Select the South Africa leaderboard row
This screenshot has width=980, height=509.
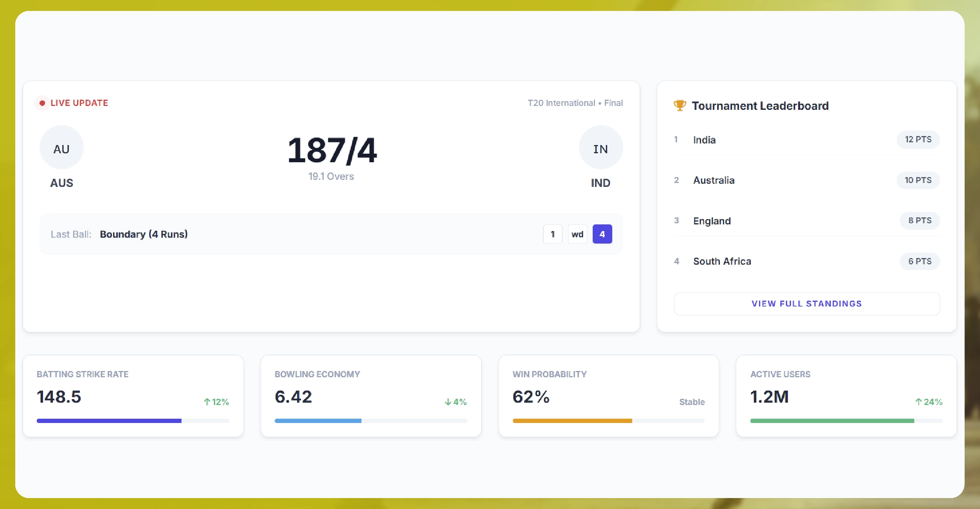pyautogui.click(x=722, y=261)
